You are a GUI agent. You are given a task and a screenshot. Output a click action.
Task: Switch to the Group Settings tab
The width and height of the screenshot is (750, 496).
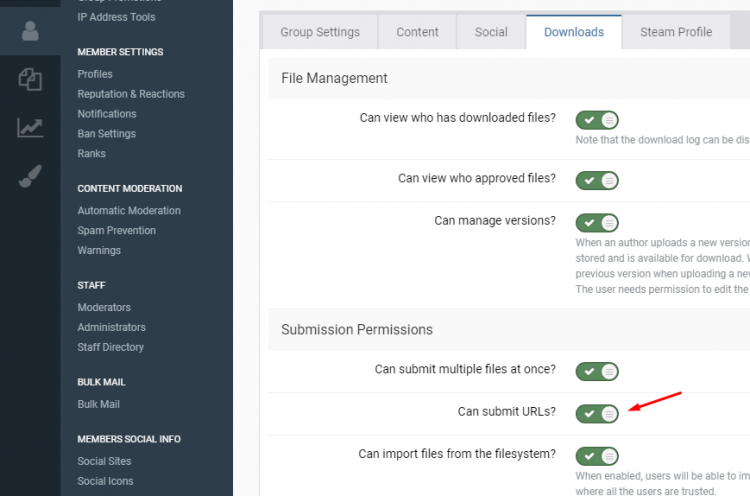click(x=320, y=32)
